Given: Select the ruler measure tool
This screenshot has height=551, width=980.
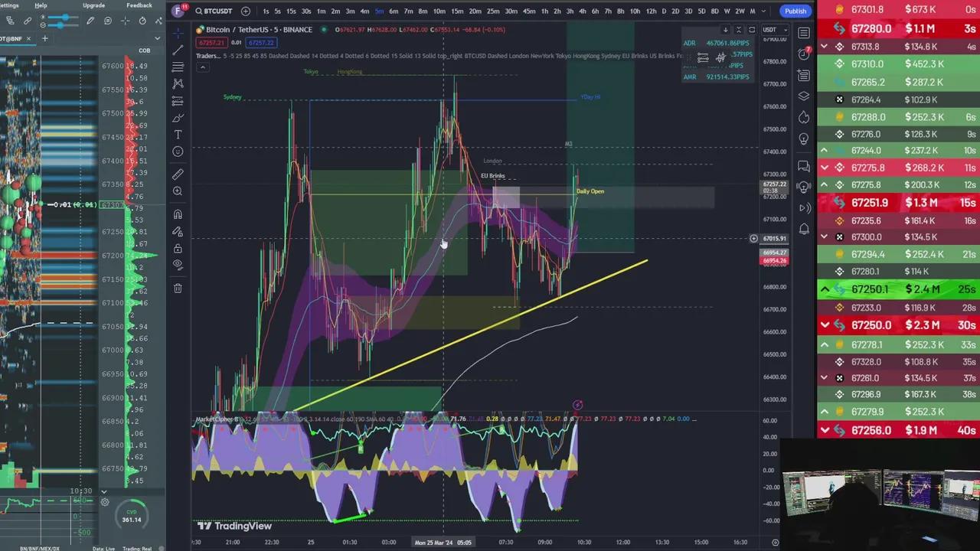Looking at the screenshot, I should click(178, 174).
